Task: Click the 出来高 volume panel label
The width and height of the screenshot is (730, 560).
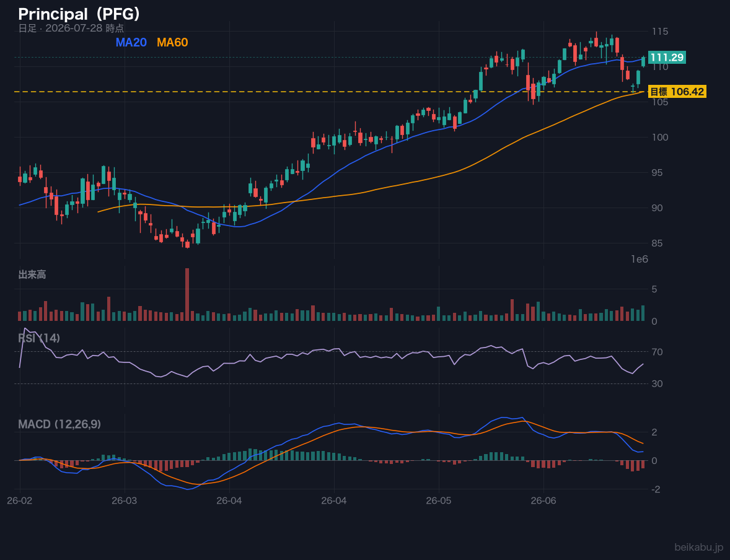Action: point(32,274)
